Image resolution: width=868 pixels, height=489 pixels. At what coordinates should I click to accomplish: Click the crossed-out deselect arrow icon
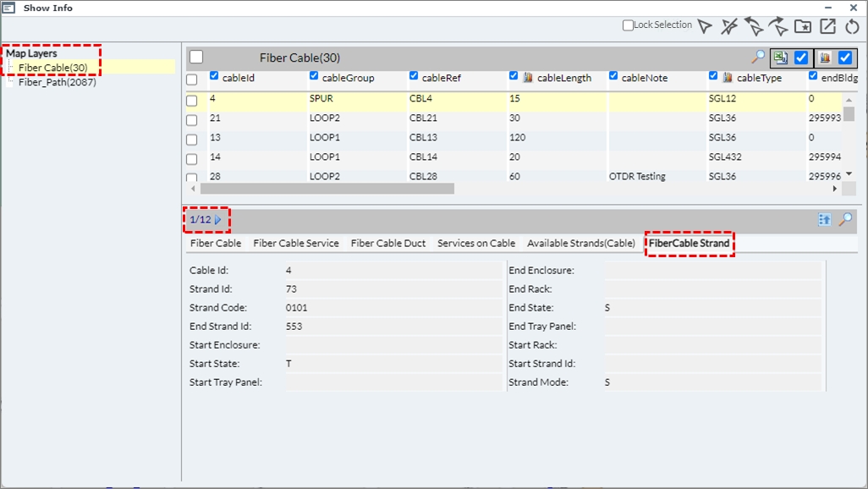(729, 26)
